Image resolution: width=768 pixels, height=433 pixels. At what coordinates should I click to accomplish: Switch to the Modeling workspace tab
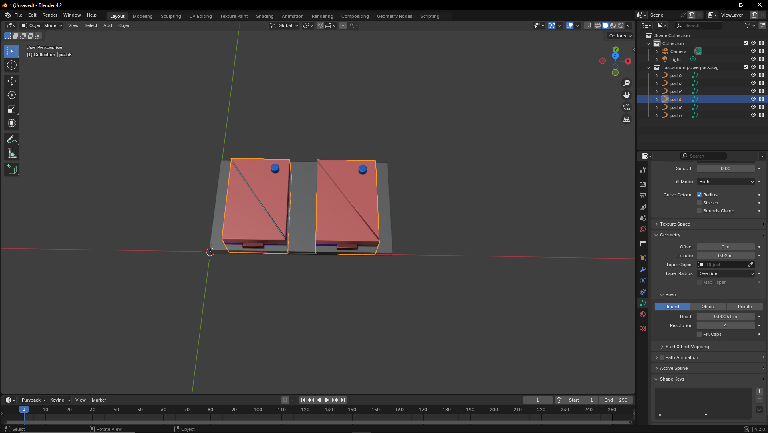click(x=143, y=16)
